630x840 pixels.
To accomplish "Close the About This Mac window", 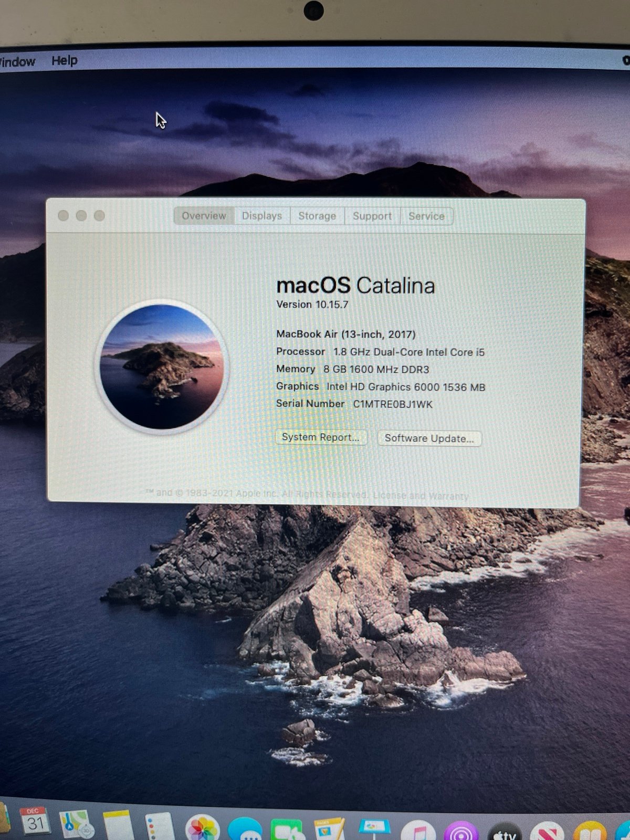I will coord(64,216).
